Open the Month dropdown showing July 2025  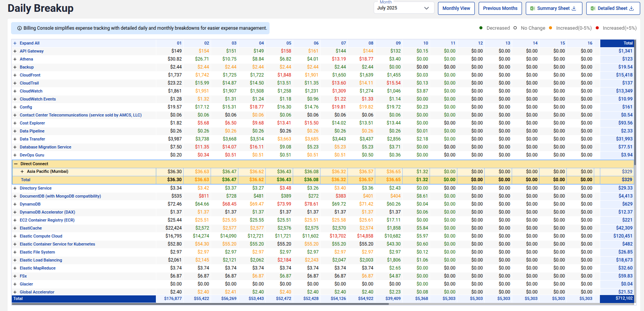pos(404,8)
